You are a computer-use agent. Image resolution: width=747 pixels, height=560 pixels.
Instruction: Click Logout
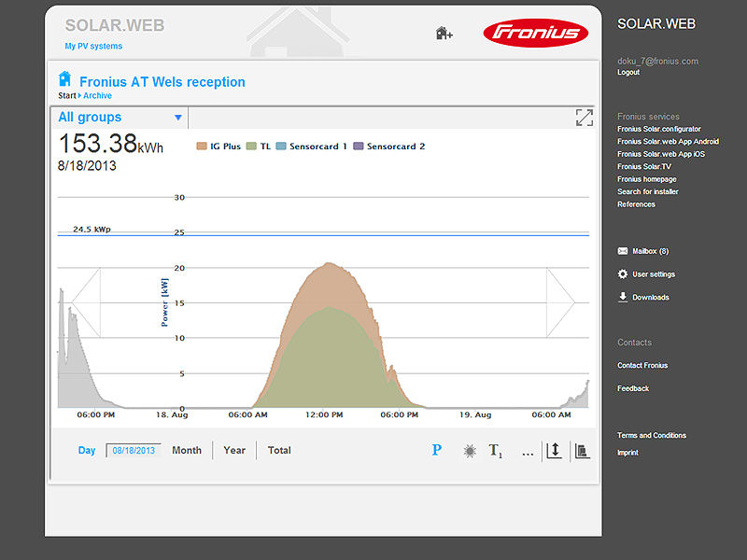[628, 73]
